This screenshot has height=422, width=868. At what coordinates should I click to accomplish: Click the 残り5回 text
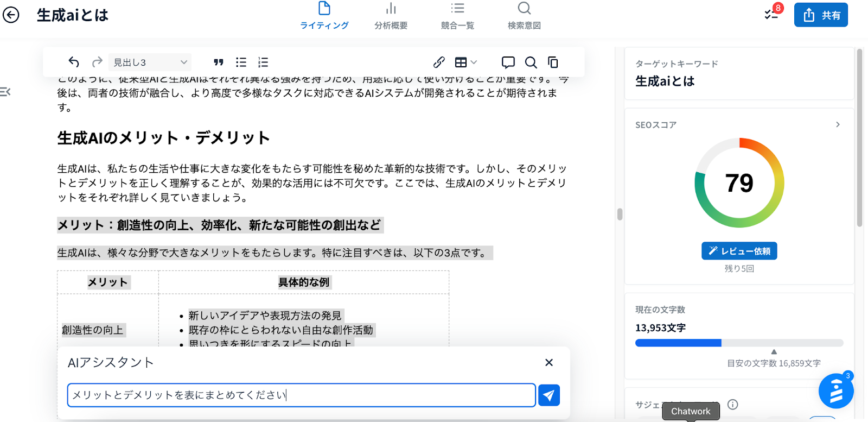click(x=739, y=268)
